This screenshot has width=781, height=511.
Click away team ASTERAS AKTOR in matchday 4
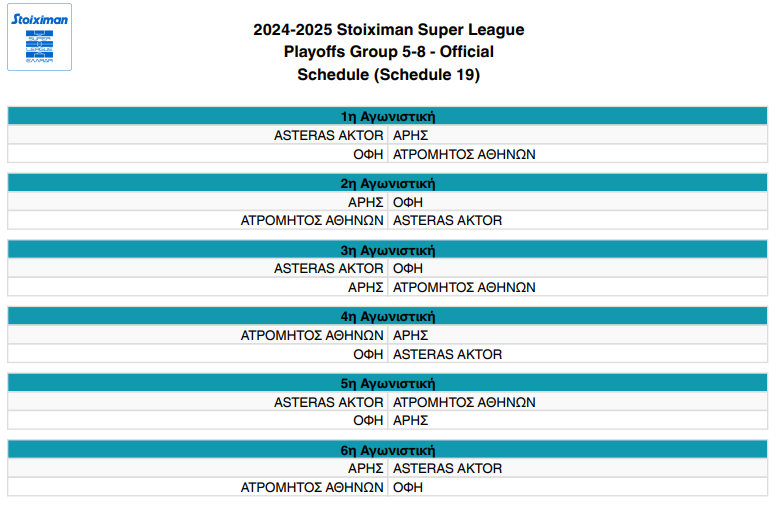(x=447, y=354)
